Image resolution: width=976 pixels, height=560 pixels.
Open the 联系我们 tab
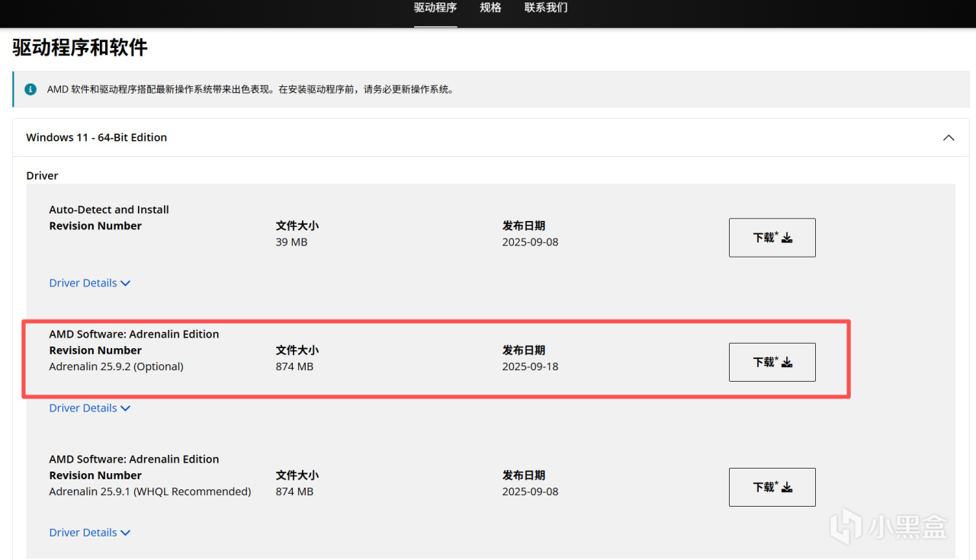coord(546,8)
